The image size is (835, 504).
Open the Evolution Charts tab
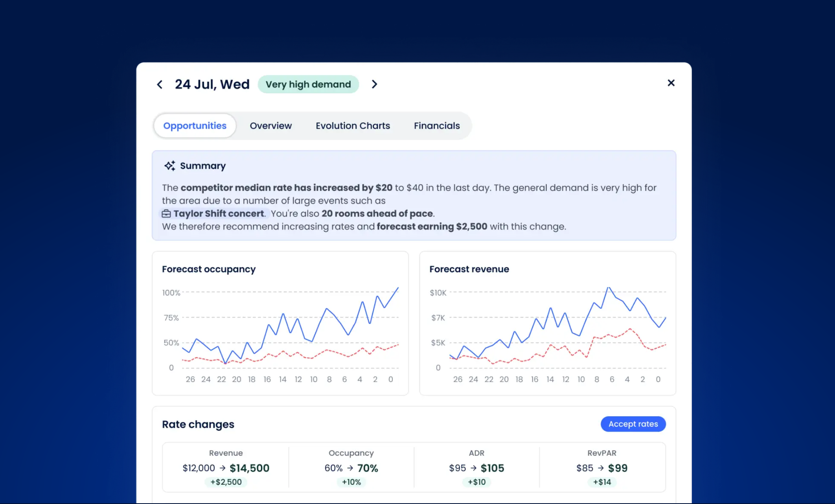353,126
